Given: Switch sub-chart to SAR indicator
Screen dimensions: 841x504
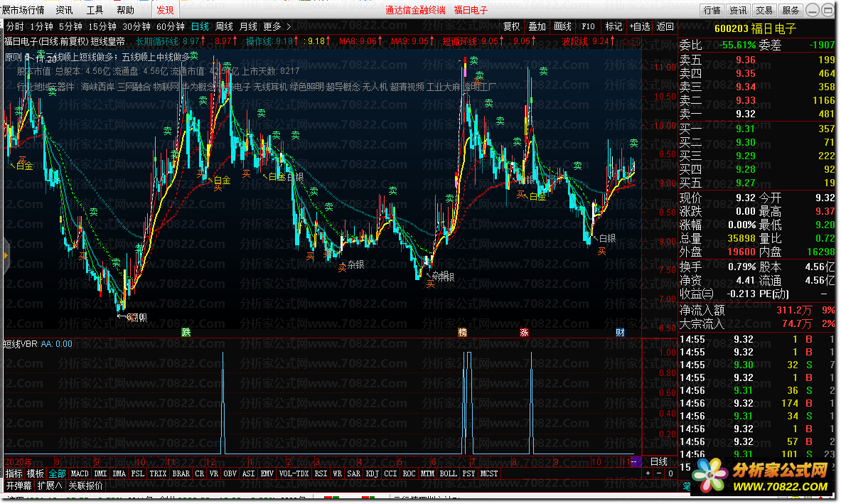Looking at the screenshot, I should pyautogui.click(x=353, y=473).
